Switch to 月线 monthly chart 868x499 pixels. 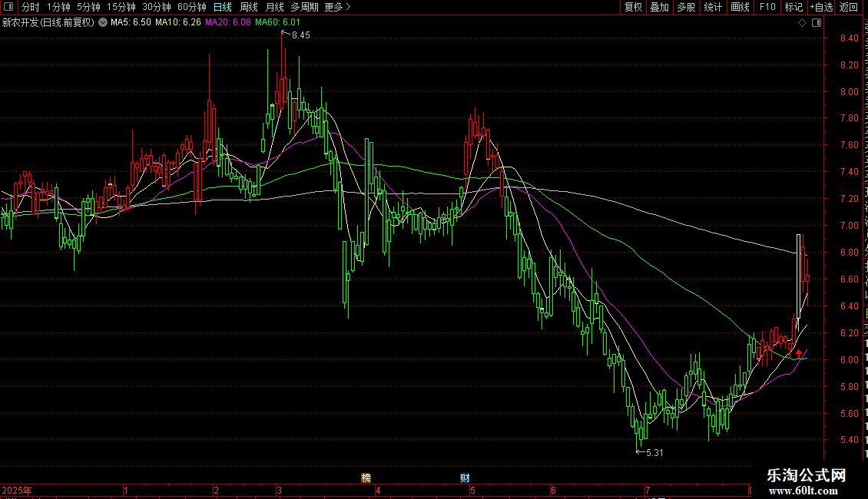274,7
